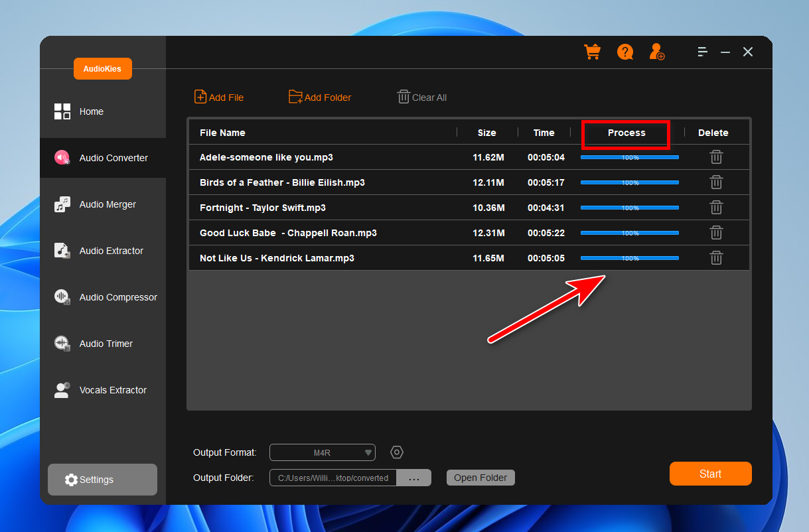Viewport: 809px width, 532px height.
Task: Delete Good Luck Babe file with trash icon
Action: [x=716, y=233]
